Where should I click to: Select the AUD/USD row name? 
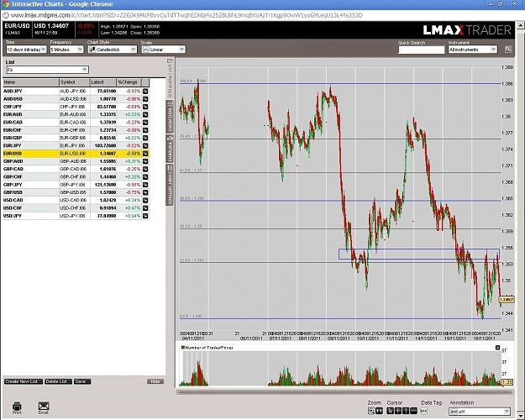13,99
